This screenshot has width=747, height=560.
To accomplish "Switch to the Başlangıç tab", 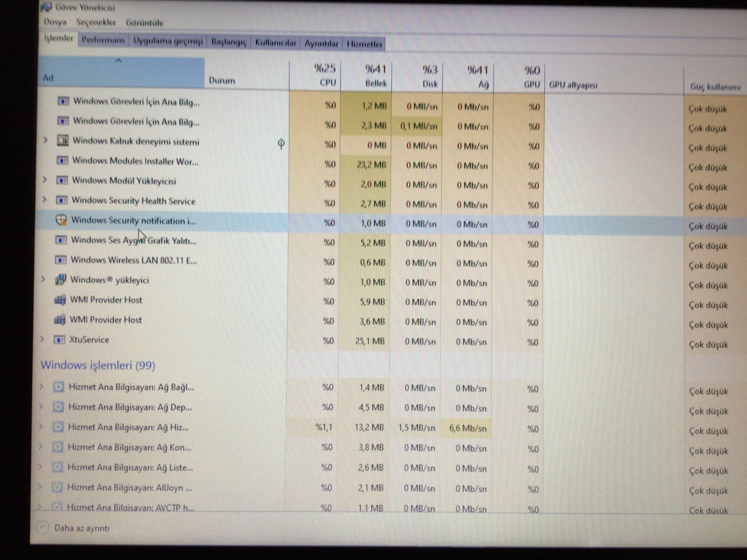I will coord(229,42).
